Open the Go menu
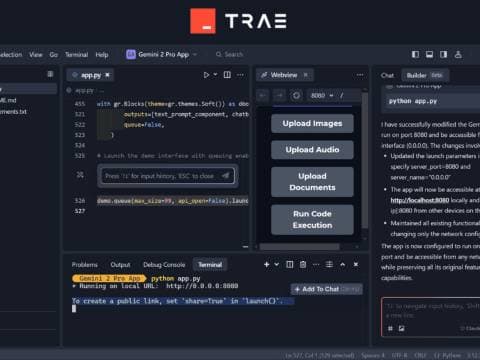Image resolution: width=480 pixels, height=360 pixels. tap(53, 55)
